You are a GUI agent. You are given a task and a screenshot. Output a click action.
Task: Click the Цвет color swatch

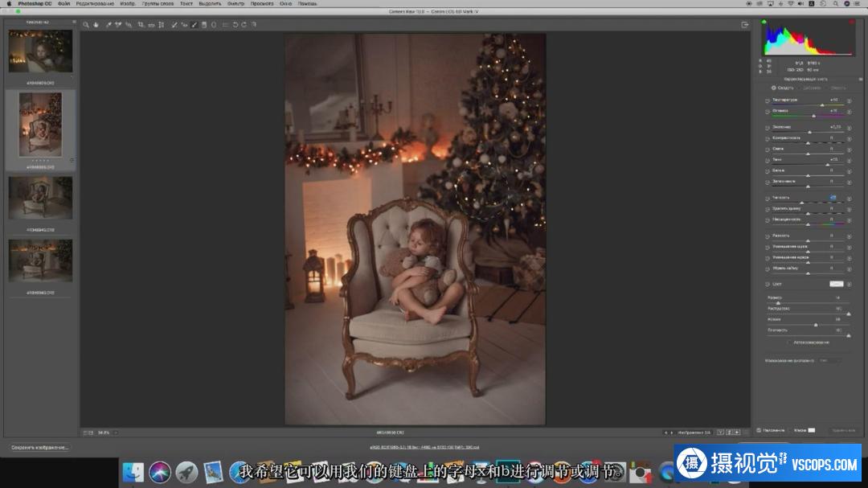[x=836, y=284]
